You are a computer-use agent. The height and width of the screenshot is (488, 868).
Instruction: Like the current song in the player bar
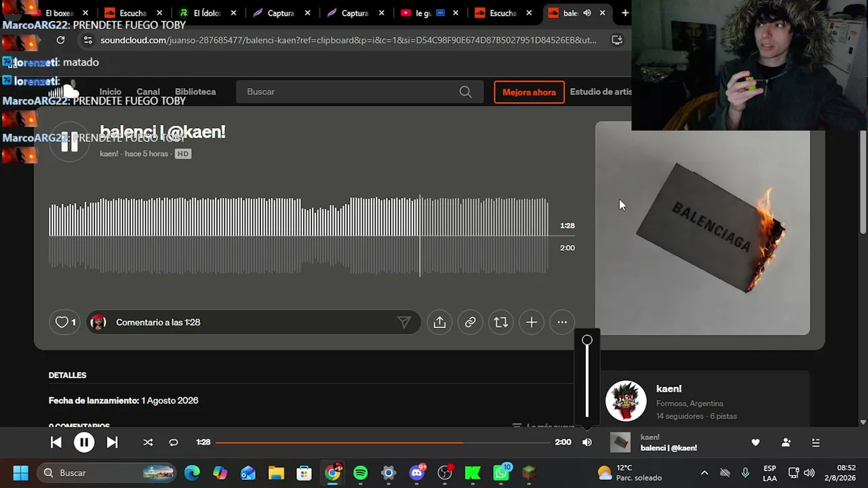point(755,443)
